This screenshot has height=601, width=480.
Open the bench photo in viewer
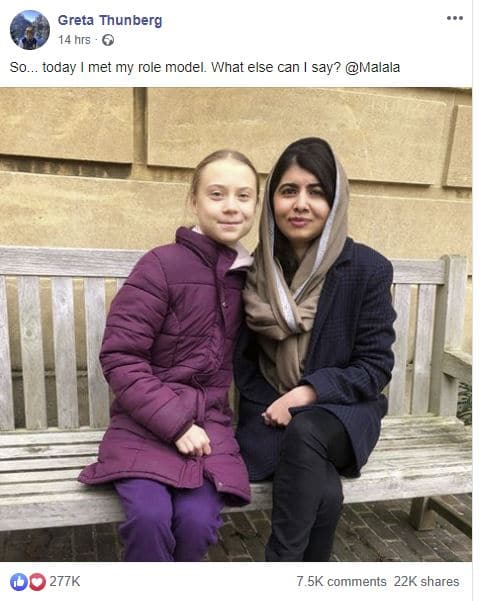click(x=236, y=324)
